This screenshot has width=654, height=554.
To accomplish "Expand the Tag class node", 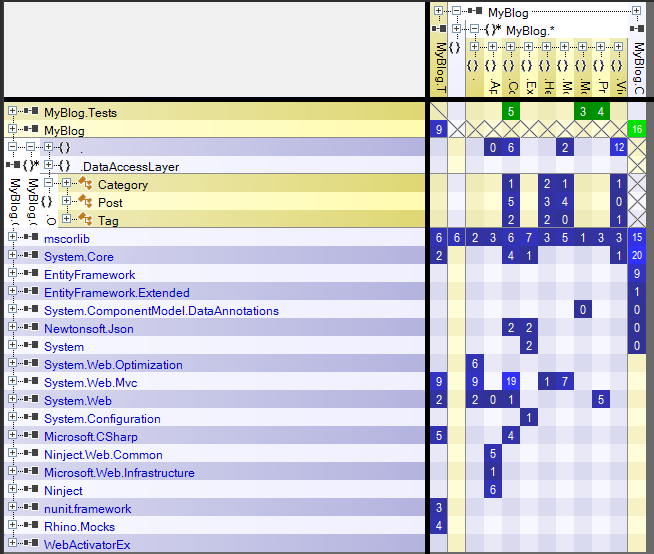I will pyautogui.click(x=66, y=219).
